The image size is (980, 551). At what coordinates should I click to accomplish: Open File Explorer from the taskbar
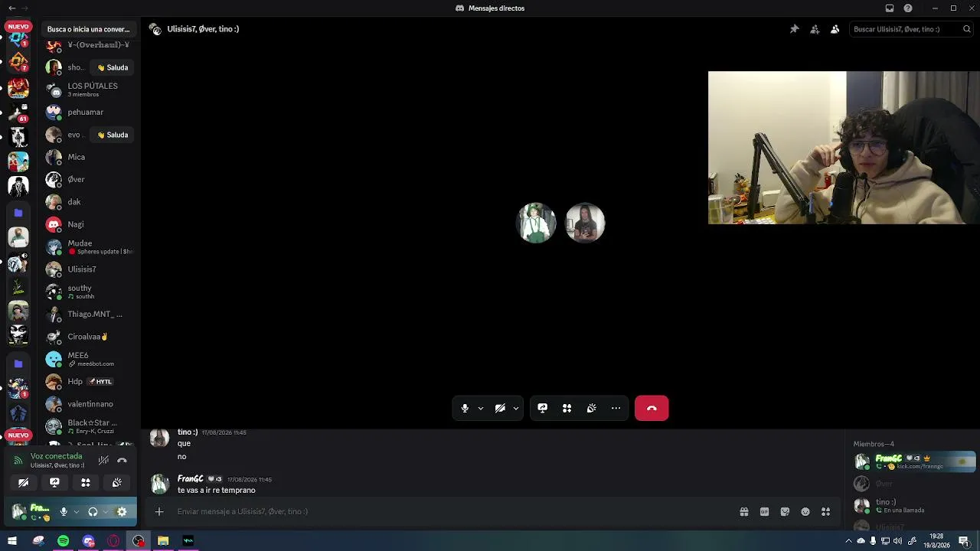pyautogui.click(x=163, y=541)
